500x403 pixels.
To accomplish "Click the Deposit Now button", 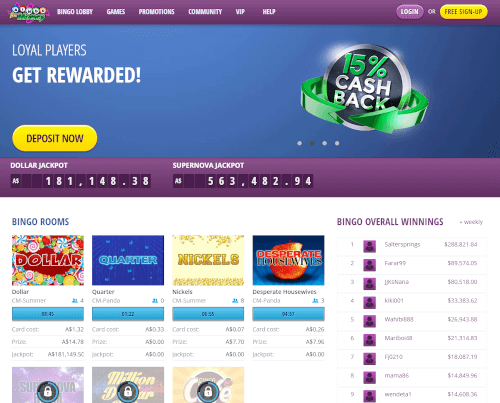I will [x=55, y=138].
